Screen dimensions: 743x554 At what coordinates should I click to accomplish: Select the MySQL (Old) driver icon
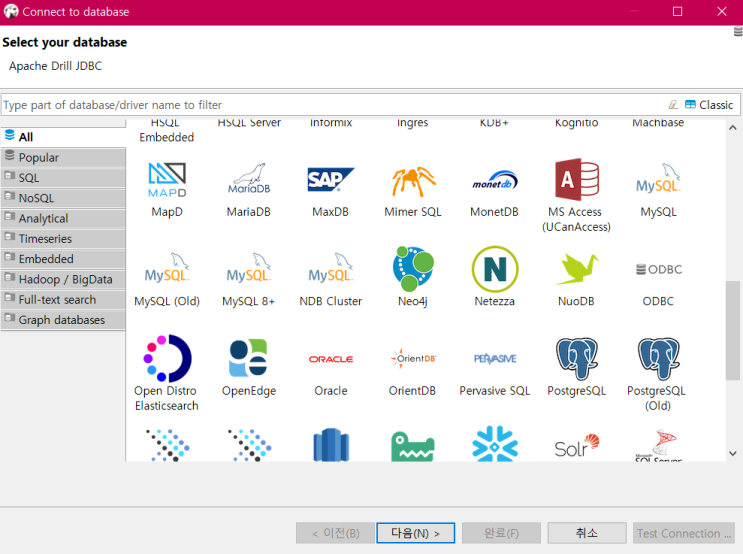click(x=167, y=268)
